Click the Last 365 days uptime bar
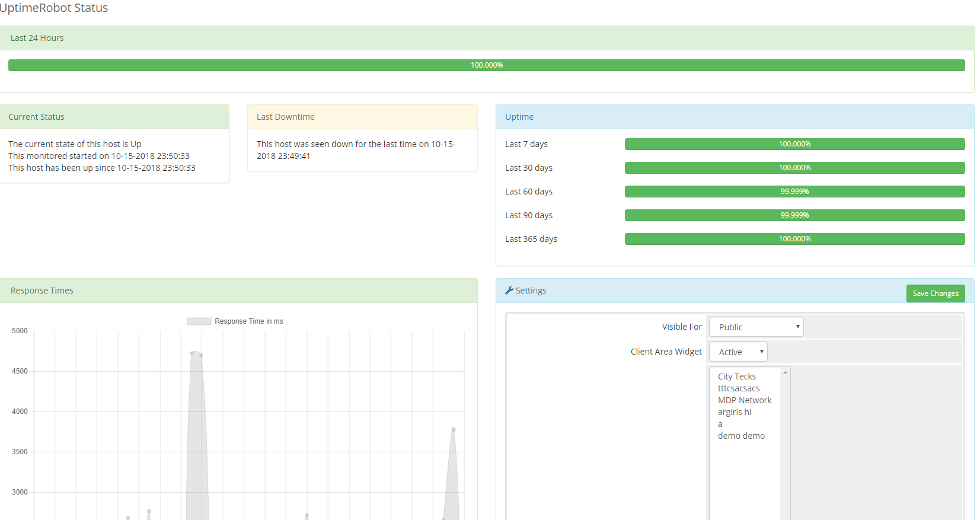 point(794,239)
